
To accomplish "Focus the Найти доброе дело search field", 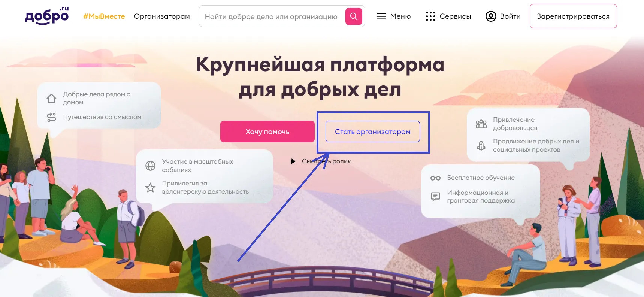I will tap(272, 16).
